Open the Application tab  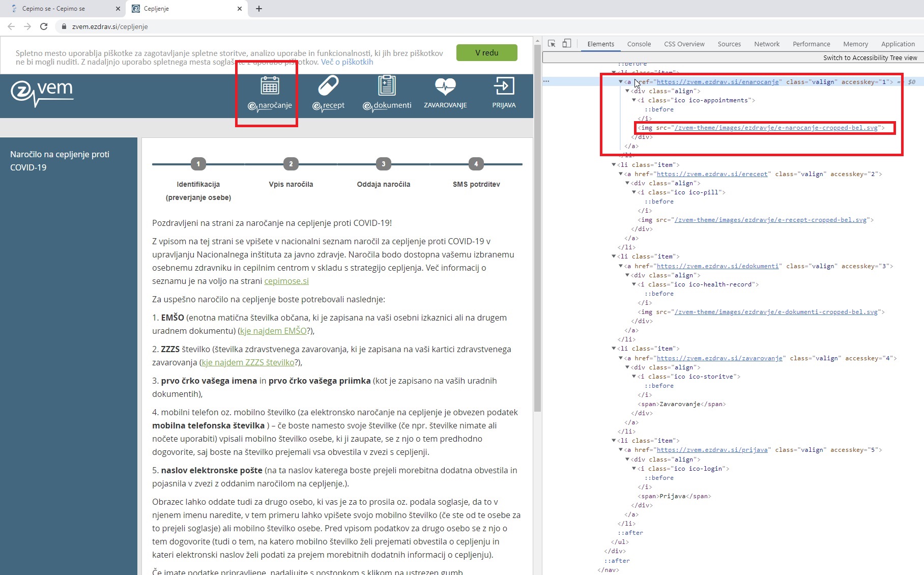(x=898, y=44)
